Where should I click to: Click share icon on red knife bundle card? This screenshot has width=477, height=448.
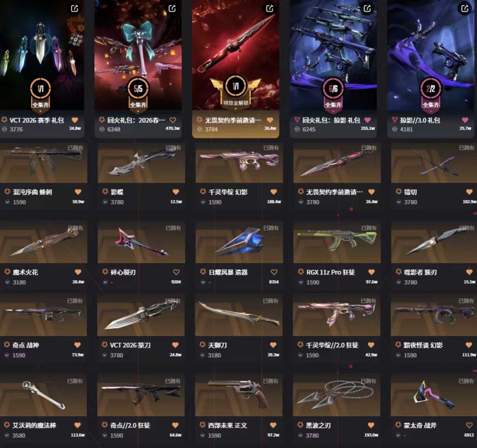click(269, 8)
